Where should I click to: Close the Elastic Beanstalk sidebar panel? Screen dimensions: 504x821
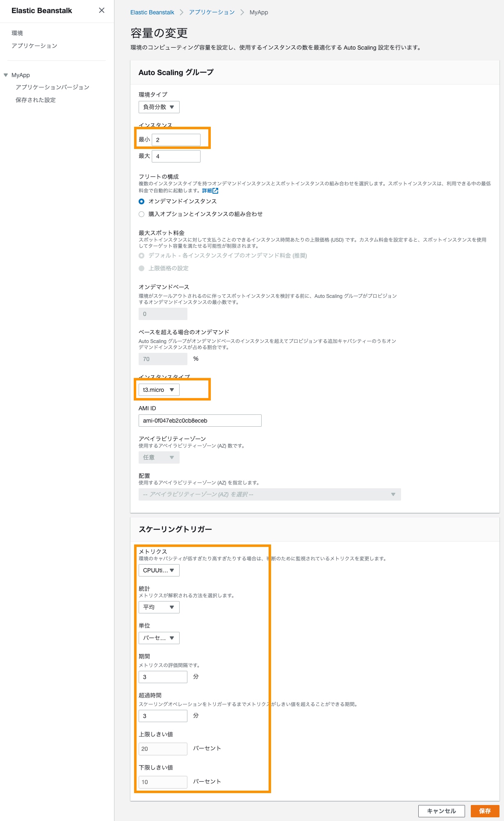[x=102, y=10]
